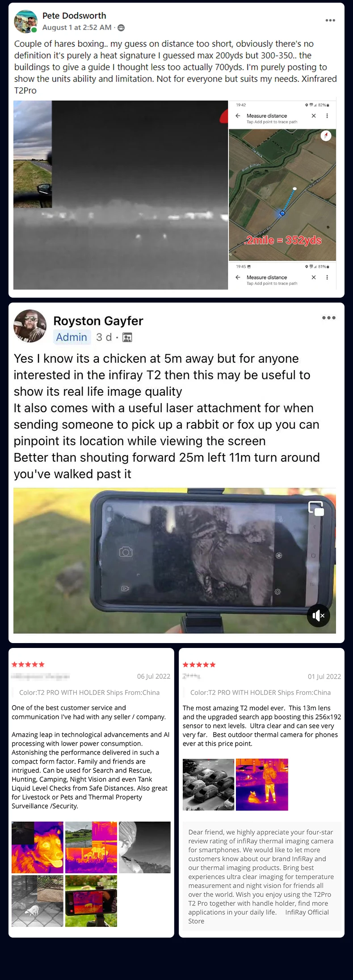Click the Royston Gayfer name link
Screen dimensions: 353x980
[98, 321]
